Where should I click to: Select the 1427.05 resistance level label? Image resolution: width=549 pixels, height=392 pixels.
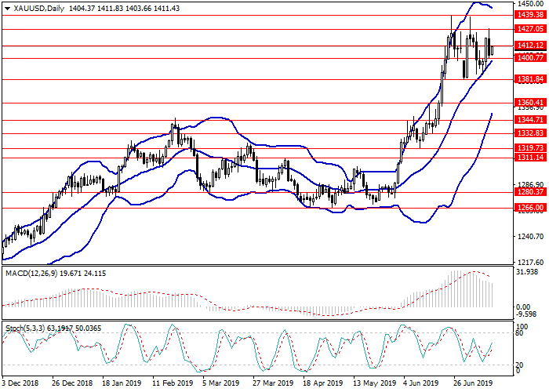530,29
